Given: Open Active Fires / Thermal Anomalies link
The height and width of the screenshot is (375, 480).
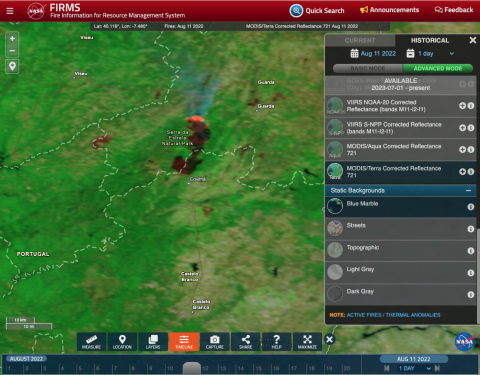Looking at the screenshot, I should point(393,315).
